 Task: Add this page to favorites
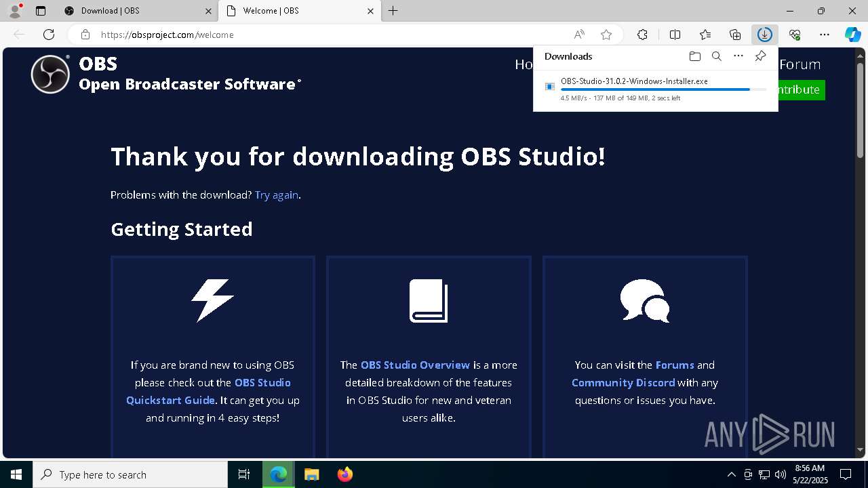coord(606,35)
